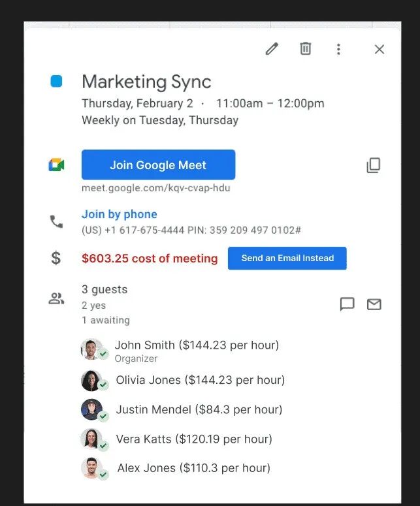This screenshot has height=506, width=420.
Task: Copy the Meet conferencing info icon
Action: click(374, 165)
